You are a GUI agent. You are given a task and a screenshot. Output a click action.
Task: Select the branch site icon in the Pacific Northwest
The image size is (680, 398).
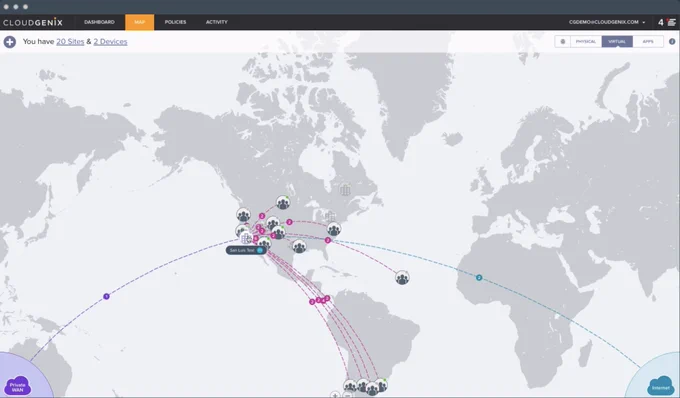click(243, 214)
